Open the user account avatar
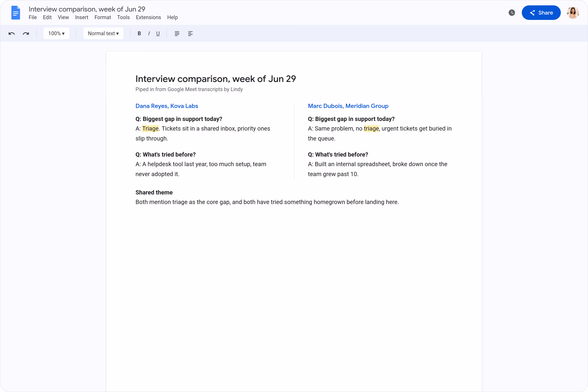 573,12
